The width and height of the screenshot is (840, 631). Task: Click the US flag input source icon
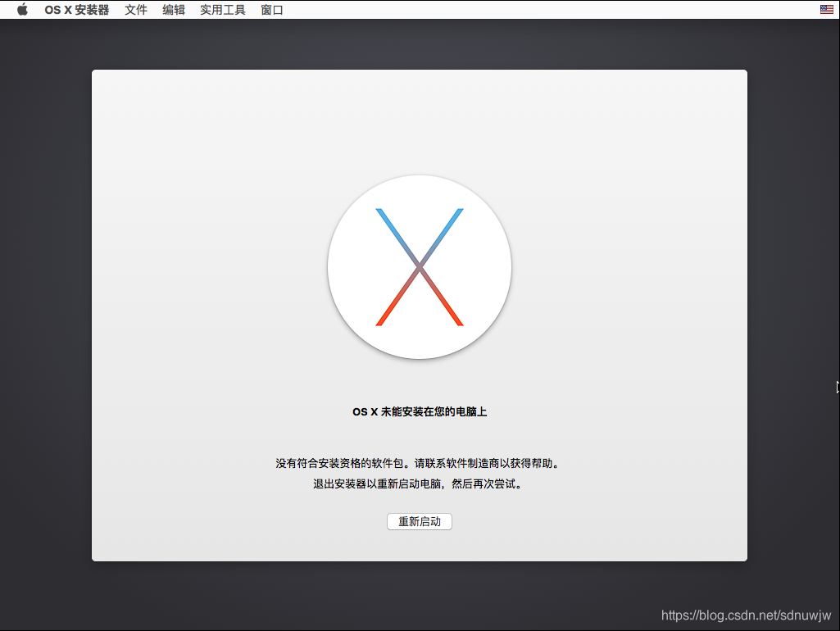point(827,9)
